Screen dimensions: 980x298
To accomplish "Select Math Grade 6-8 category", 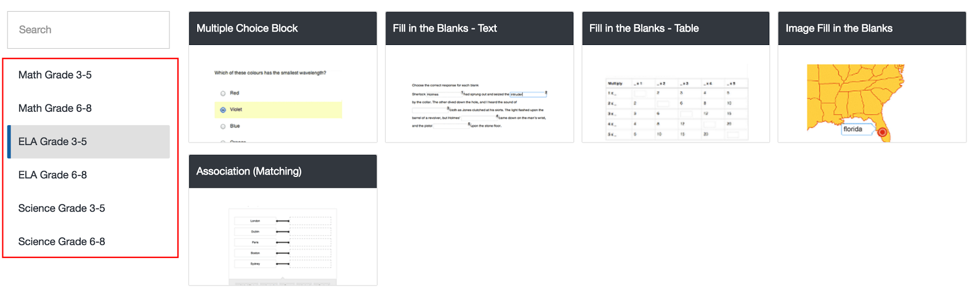I will tap(88, 108).
